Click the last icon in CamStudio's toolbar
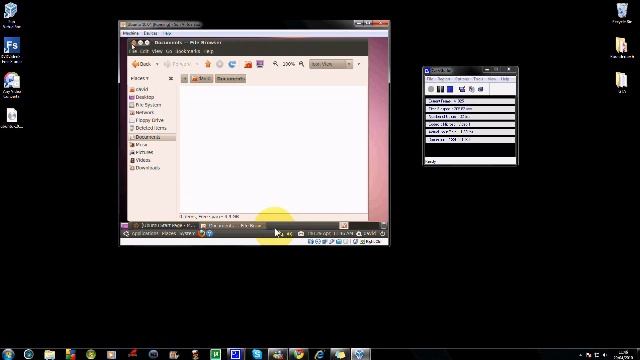Viewport: 640px width, 360px height. point(480,89)
